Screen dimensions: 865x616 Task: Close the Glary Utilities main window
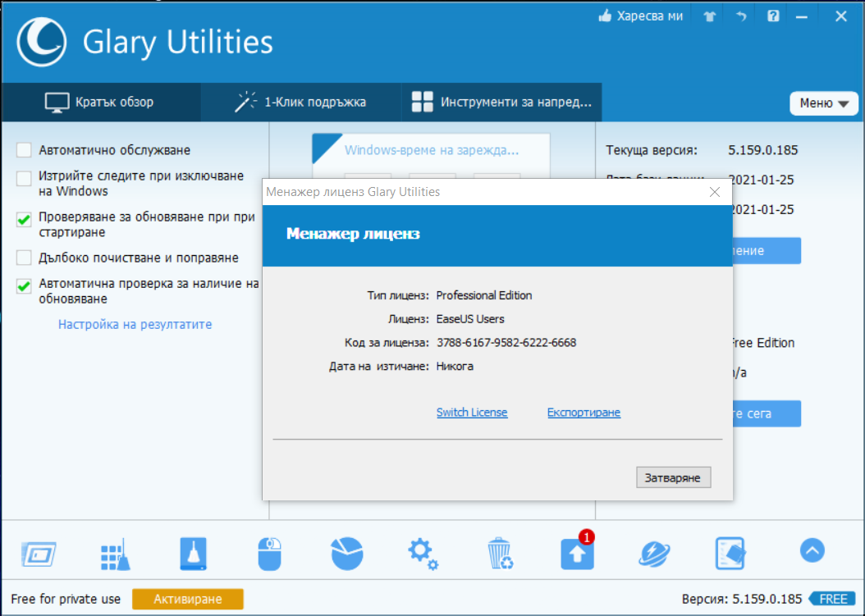point(840,16)
